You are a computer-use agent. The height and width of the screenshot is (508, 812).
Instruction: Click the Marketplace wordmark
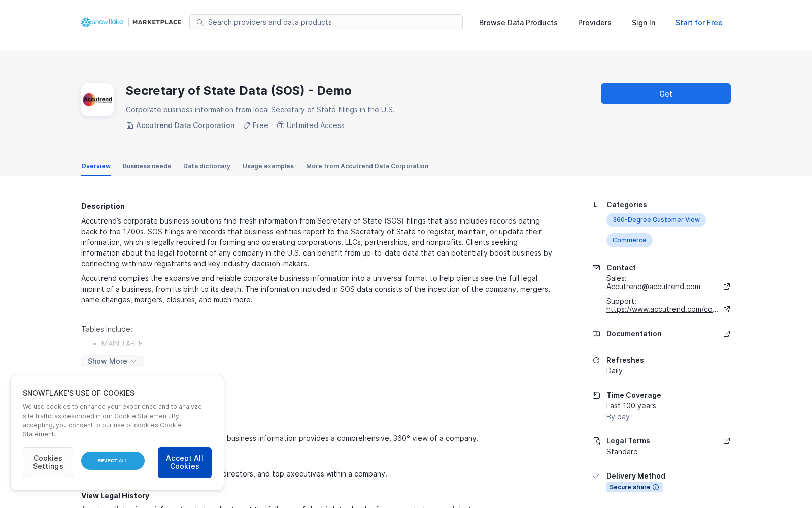tap(157, 22)
